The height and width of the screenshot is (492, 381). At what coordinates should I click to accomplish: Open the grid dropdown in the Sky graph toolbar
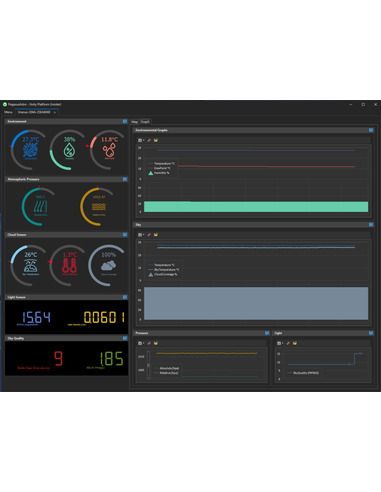141,235
